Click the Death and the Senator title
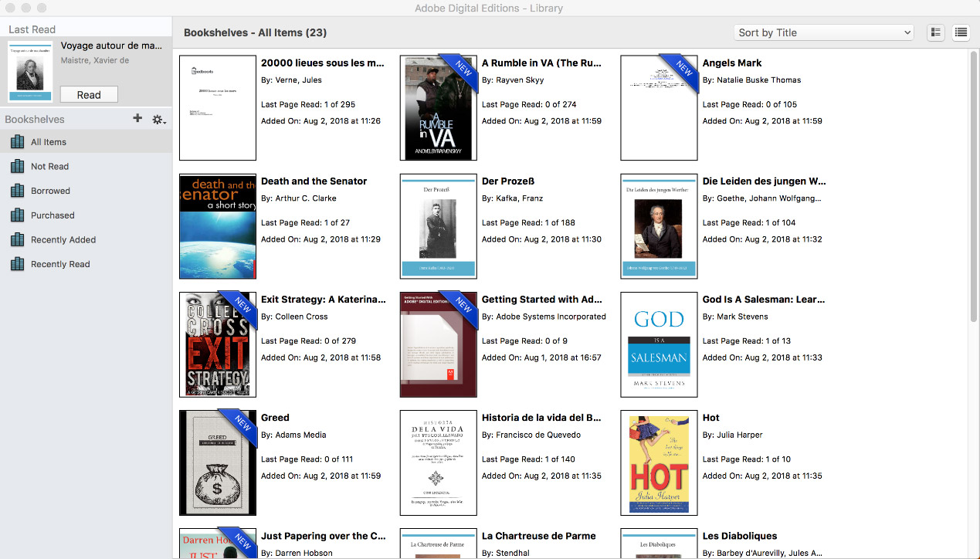Image resolution: width=980 pixels, height=559 pixels. pyautogui.click(x=314, y=181)
